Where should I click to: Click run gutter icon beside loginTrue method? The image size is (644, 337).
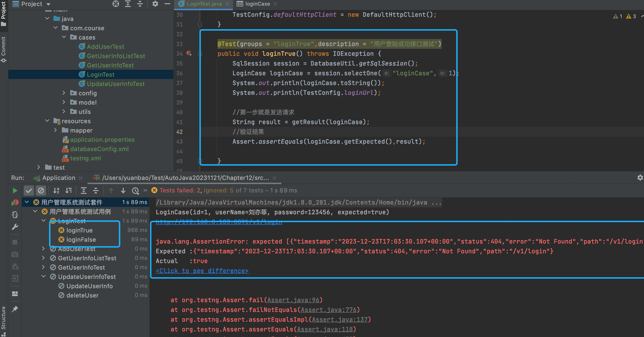pos(189,53)
